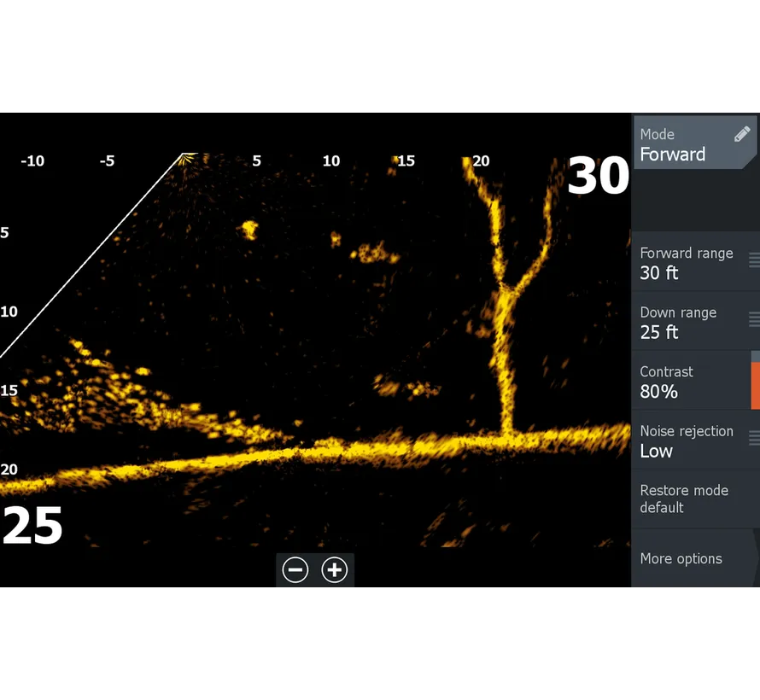Adjust the Forward range 30 ft setting
Image resolution: width=760 pixels, height=700 pixels.
[696, 262]
